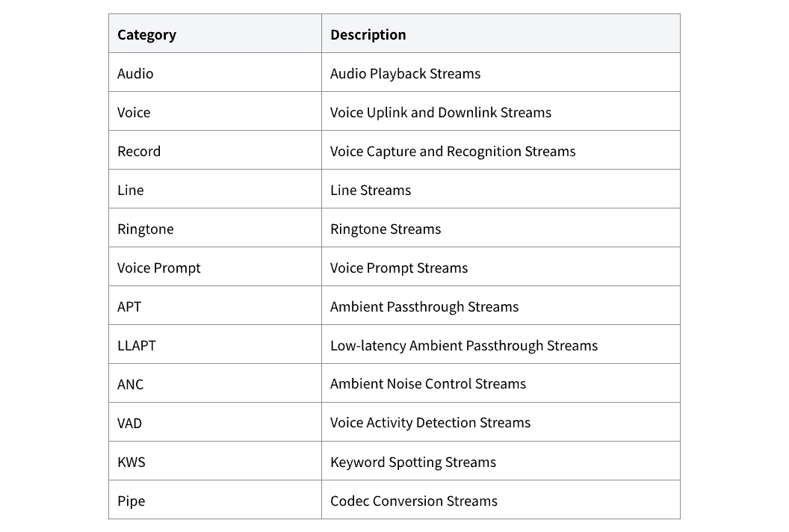Select the Voice category cell
This screenshot has width=789, height=532.
point(215,111)
